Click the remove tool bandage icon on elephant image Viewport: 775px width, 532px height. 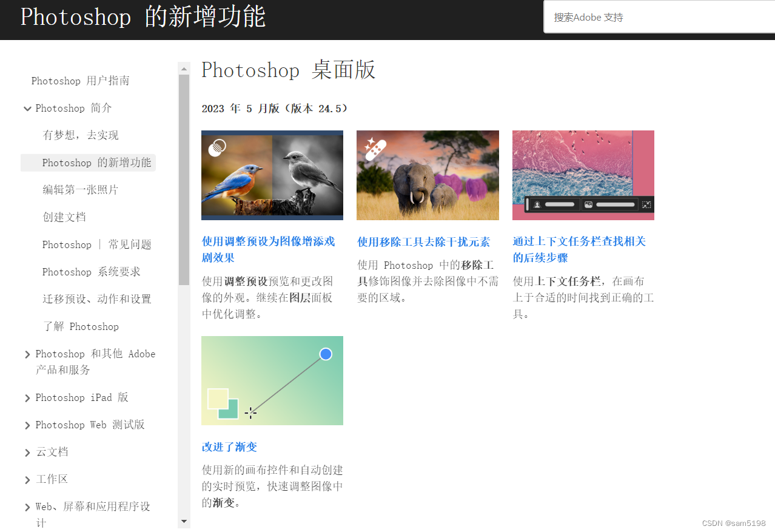(x=375, y=149)
